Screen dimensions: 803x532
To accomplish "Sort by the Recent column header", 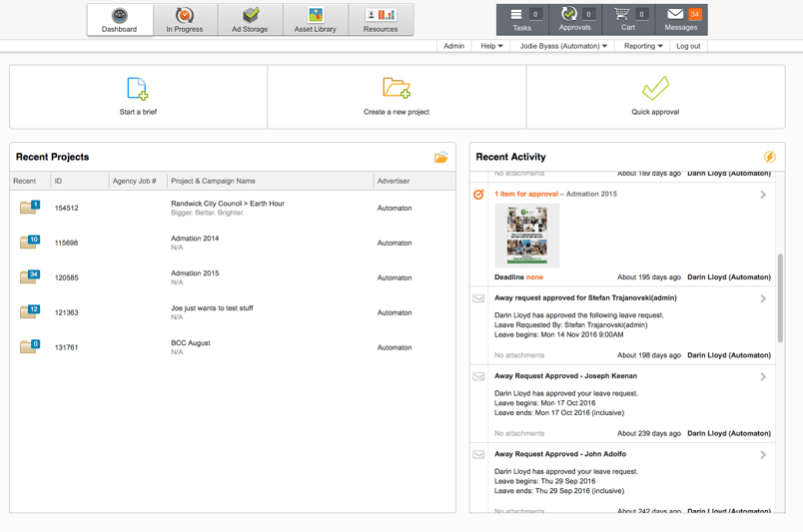I will pyautogui.click(x=25, y=182).
